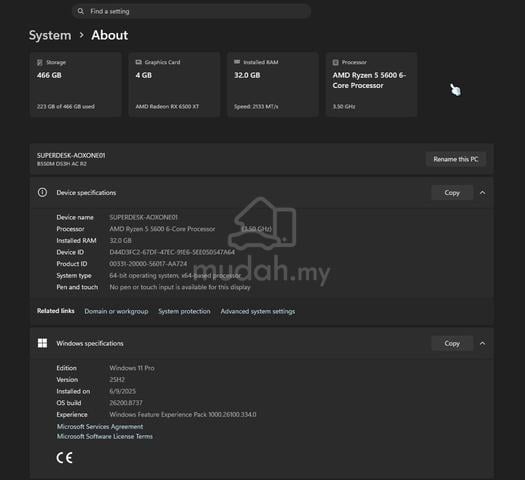
Task: Click the search magnifier icon
Action: [81, 11]
